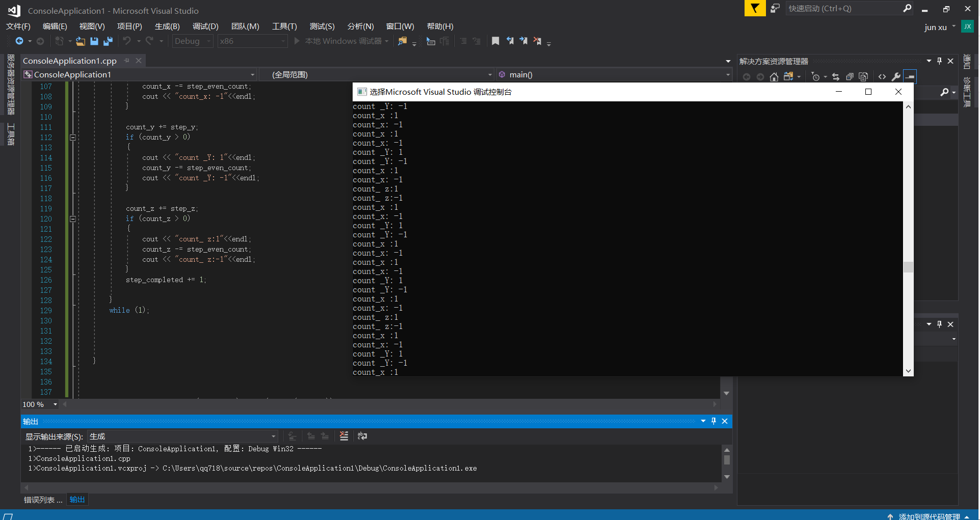Toggle word wrap icon in Output panel
This screenshot has height=520, width=980.
(x=362, y=436)
